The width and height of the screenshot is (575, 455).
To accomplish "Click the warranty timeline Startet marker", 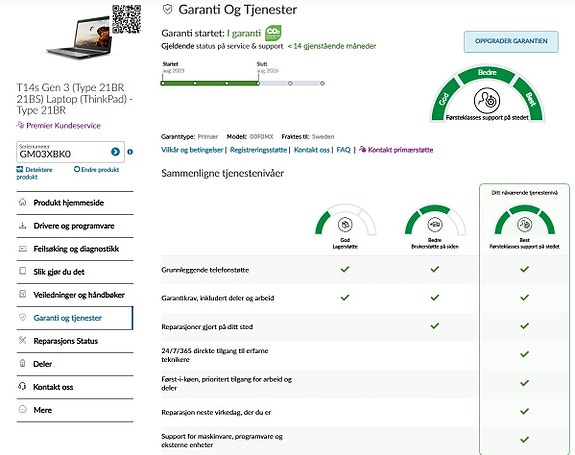I will (162, 83).
